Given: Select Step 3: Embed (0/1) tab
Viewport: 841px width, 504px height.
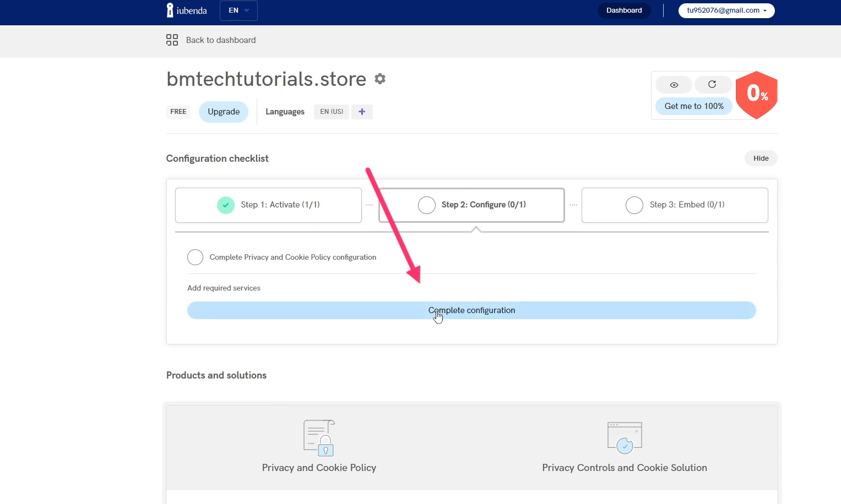Looking at the screenshot, I should pyautogui.click(x=675, y=205).
